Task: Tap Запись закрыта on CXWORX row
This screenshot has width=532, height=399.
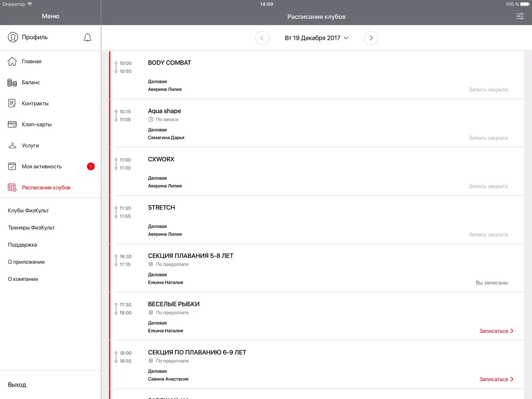Action: coord(488,186)
